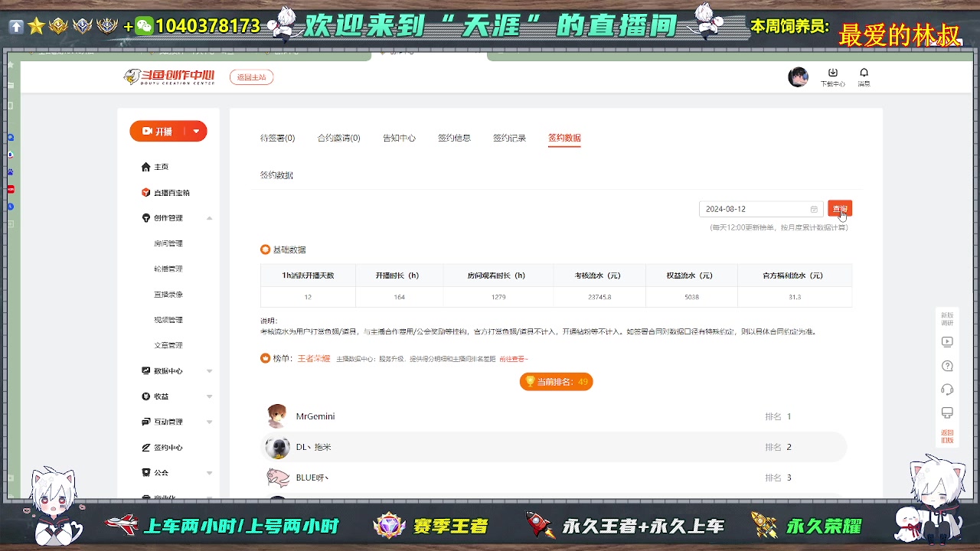The image size is (980, 551).
Task: Open 轮播管理 in sidebar
Action: click(x=168, y=269)
